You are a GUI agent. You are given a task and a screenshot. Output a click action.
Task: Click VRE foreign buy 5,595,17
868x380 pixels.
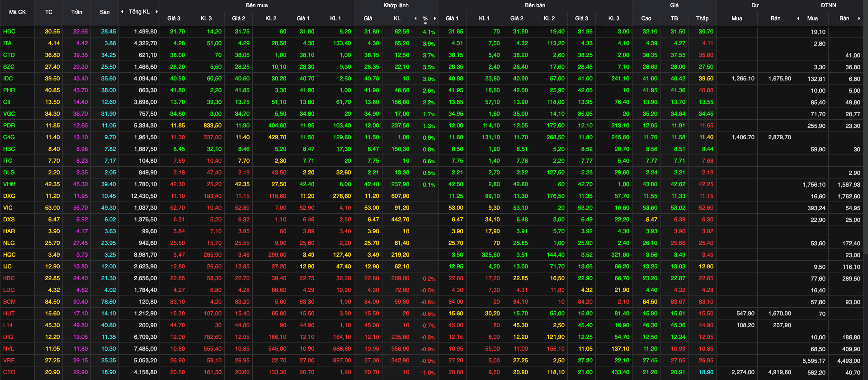pyautogui.click(x=814, y=361)
